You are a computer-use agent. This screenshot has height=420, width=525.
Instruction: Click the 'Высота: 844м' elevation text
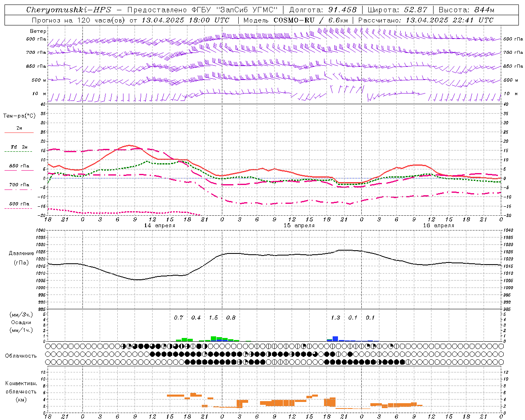pos(466,10)
